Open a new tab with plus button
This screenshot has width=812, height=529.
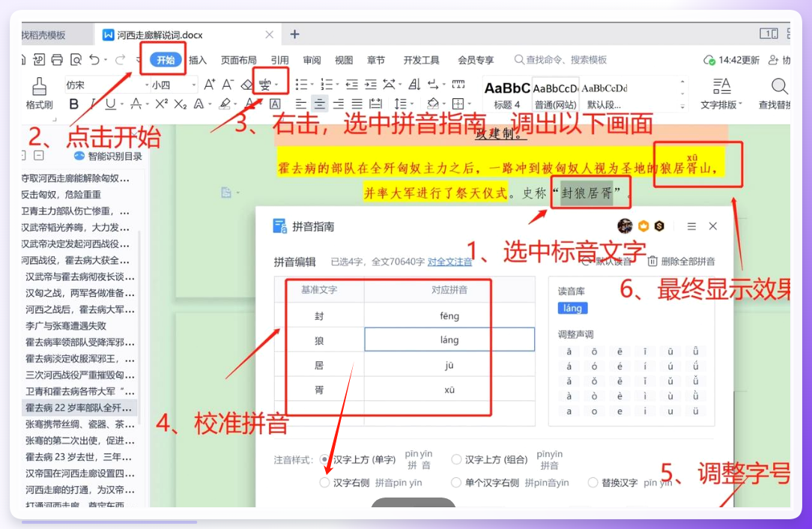pyautogui.click(x=294, y=34)
